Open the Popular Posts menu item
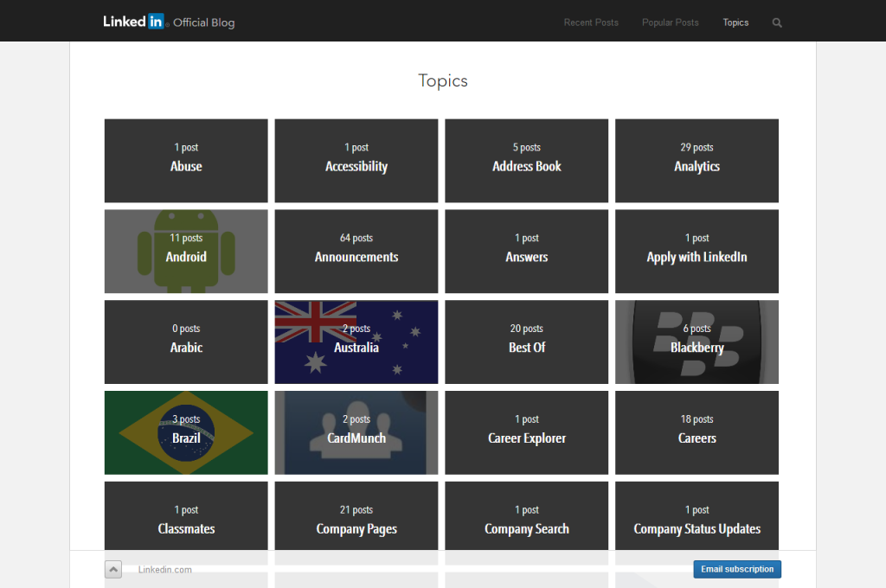Viewport: 886px width, 588px height. pos(671,22)
